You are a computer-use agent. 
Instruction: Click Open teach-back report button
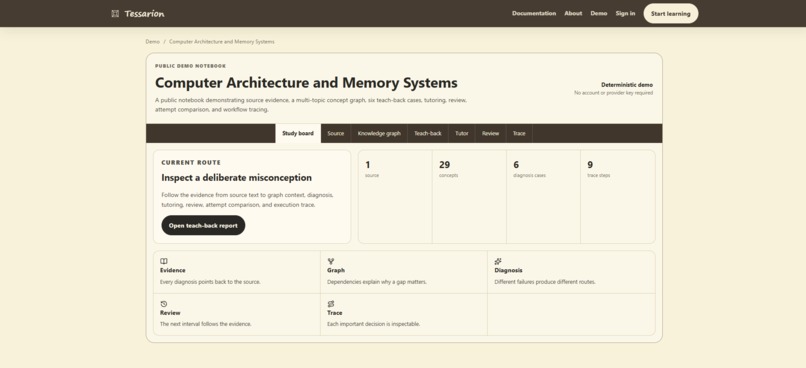(203, 225)
